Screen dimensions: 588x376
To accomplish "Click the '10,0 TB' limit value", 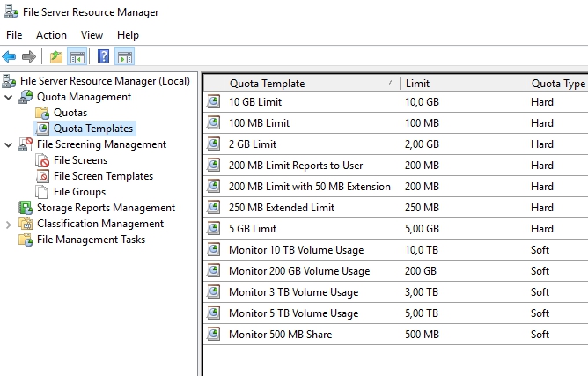I will (422, 250).
